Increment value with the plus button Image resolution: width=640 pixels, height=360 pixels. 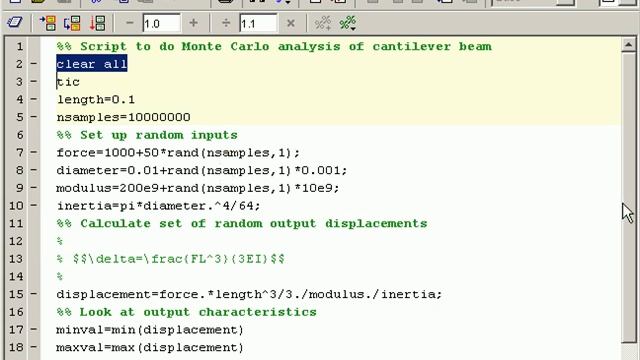pos(193,23)
